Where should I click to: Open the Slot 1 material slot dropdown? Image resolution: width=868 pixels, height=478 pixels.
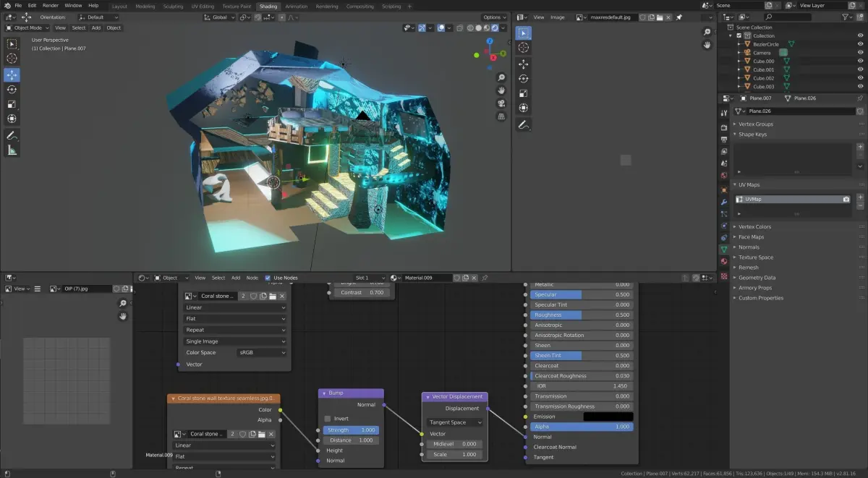[x=371, y=278]
